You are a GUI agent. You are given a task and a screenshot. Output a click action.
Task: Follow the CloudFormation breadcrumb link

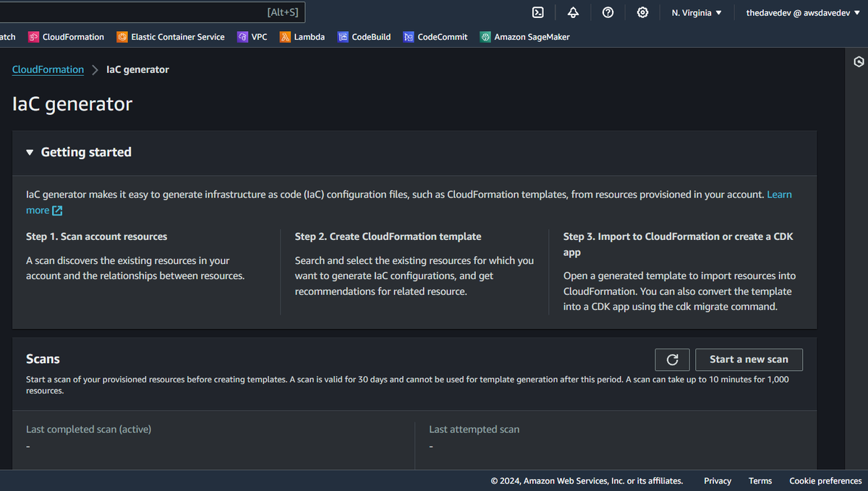click(48, 69)
